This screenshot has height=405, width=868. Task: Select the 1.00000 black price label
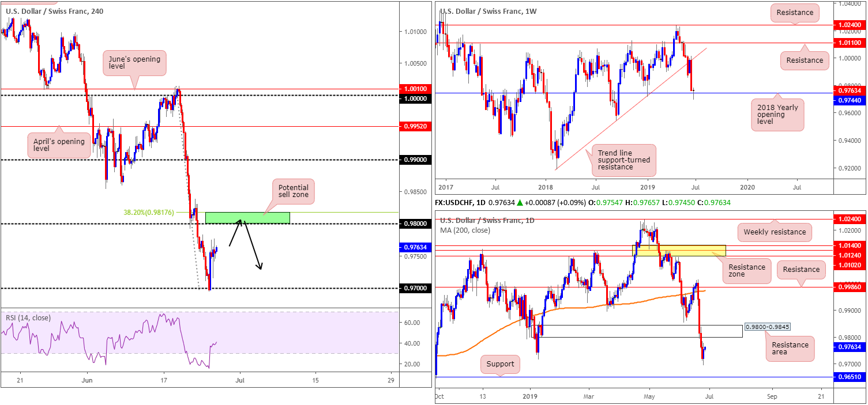click(416, 99)
